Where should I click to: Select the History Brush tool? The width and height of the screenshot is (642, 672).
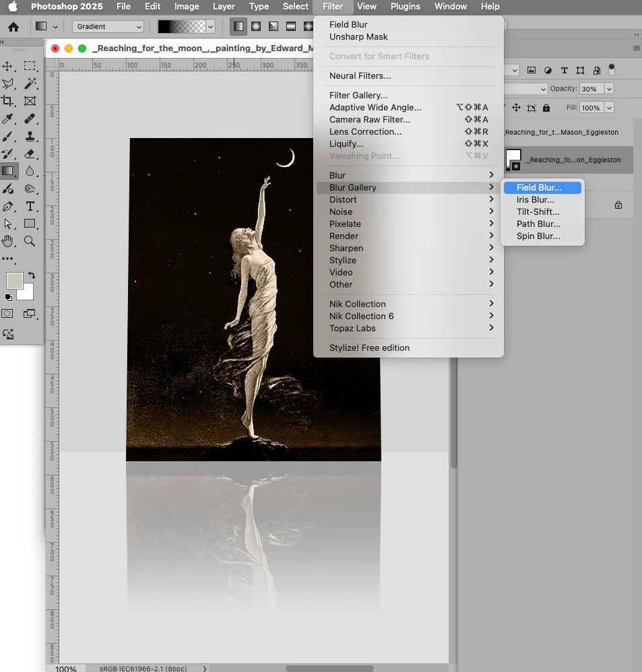click(x=7, y=154)
